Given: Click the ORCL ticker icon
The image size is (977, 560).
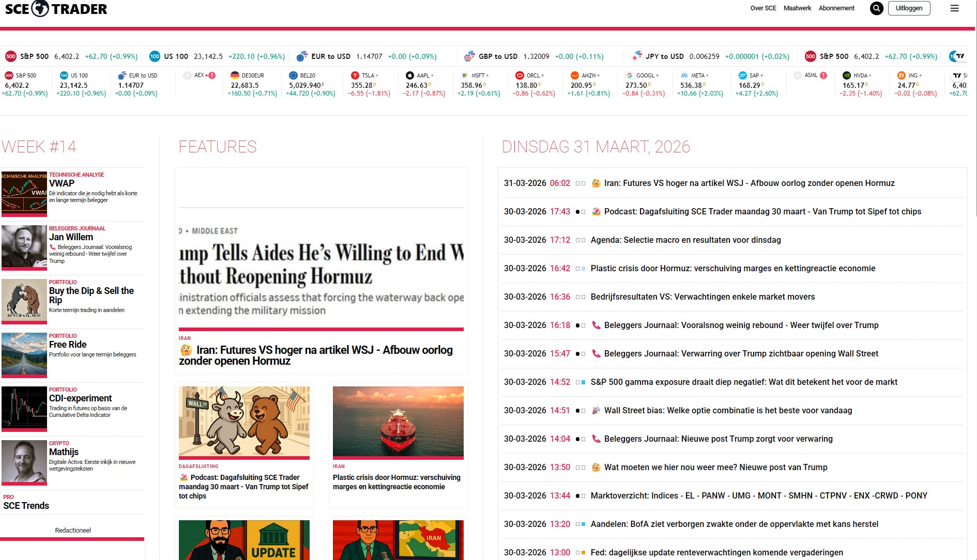Looking at the screenshot, I should click(520, 75).
